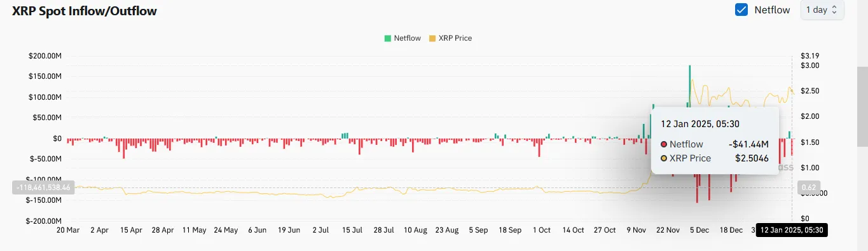Click the $-50.00M y-axis label
This screenshot has height=251, width=868.
[x=45, y=159]
